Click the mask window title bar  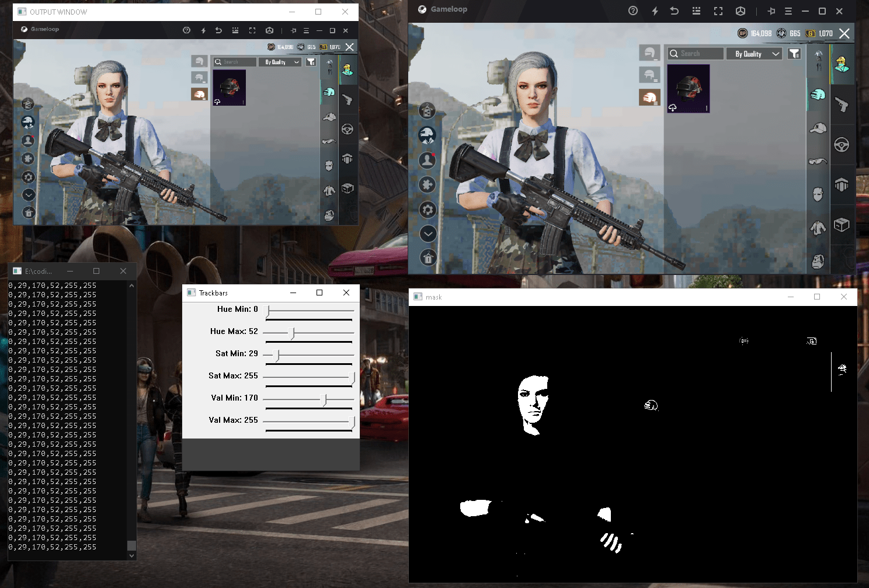(x=633, y=297)
